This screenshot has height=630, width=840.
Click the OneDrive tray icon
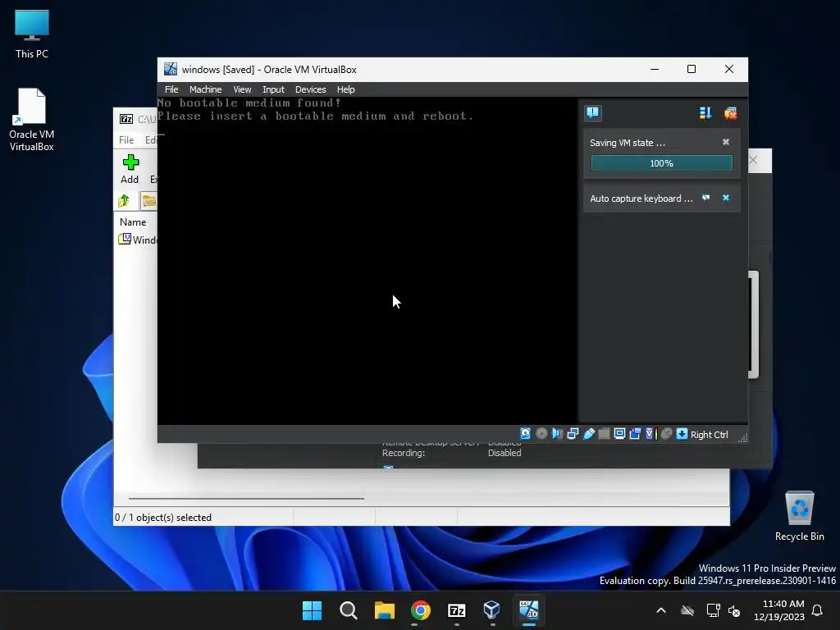point(687,610)
